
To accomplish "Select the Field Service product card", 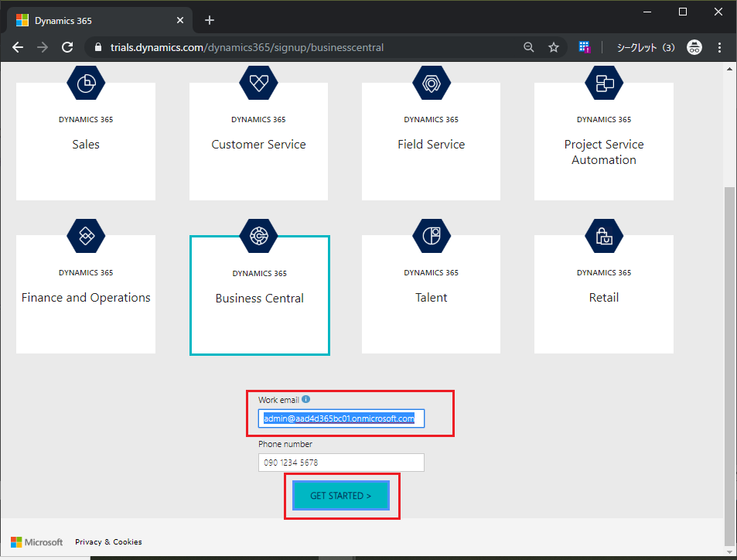I will click(431, 142).
